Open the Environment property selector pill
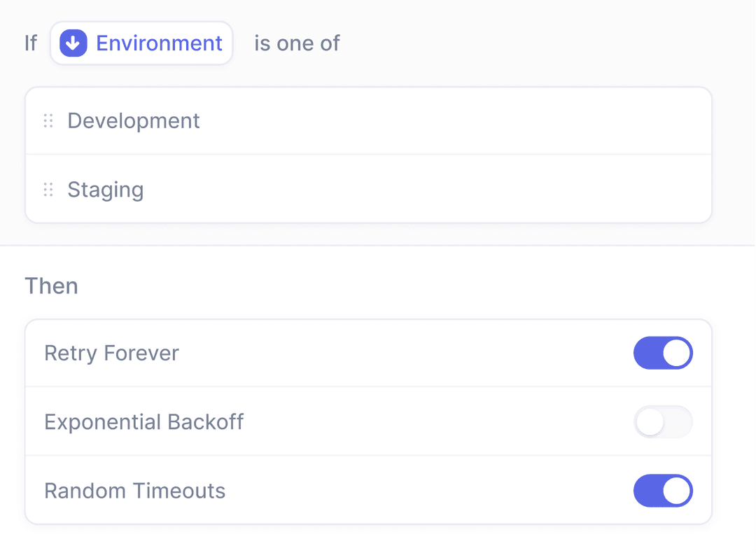756x553 pixels. coord(141,43)
